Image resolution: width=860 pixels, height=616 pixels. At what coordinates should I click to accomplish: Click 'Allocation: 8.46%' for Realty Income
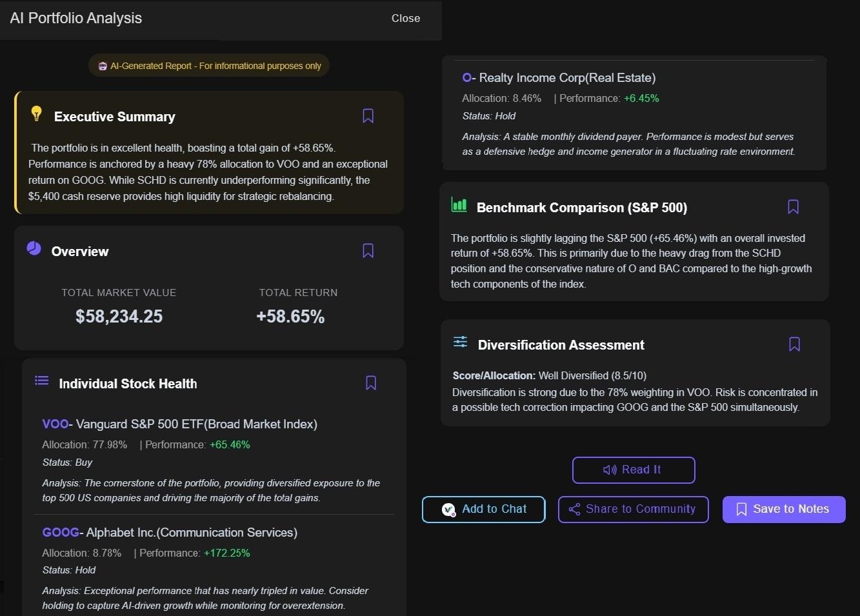tap(501, 99)
